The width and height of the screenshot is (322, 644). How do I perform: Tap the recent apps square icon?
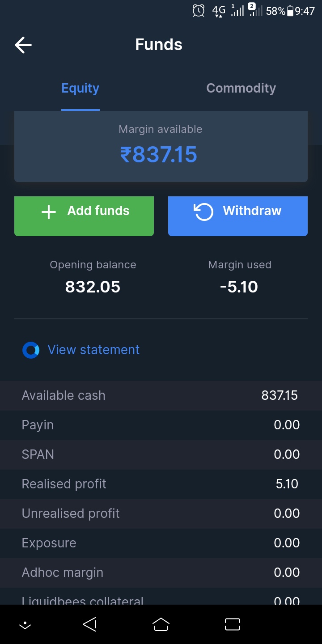point(232,624)
